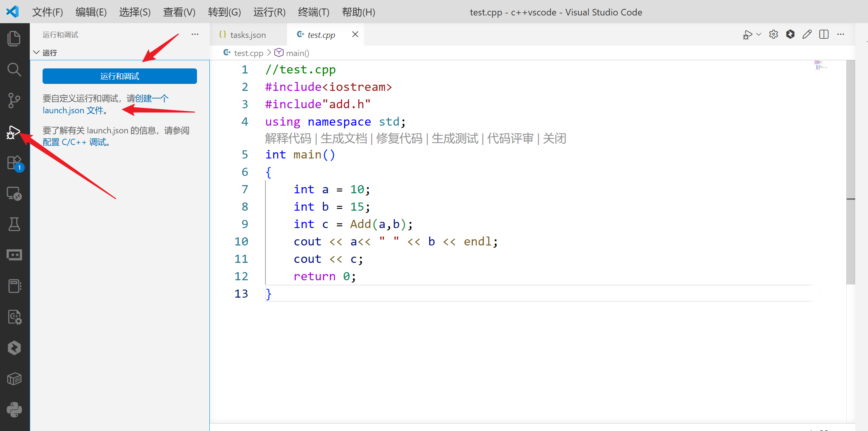868x431 pixels.
Task: Click the 创建一个 launch.json 文件 link
Action: point(105,104)
